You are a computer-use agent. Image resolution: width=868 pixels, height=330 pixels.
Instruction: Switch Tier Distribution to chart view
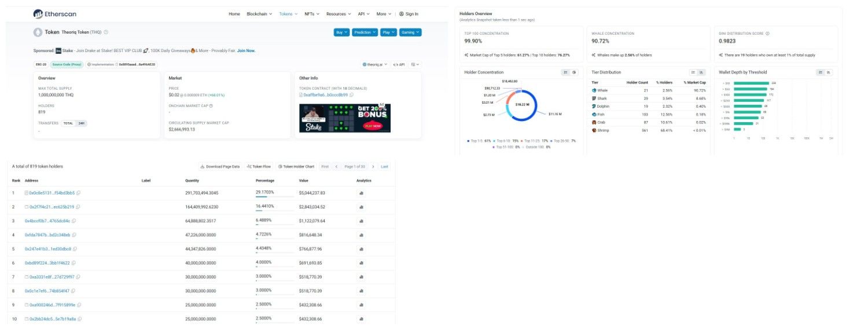pyautogui.click(x=701, y=72)
